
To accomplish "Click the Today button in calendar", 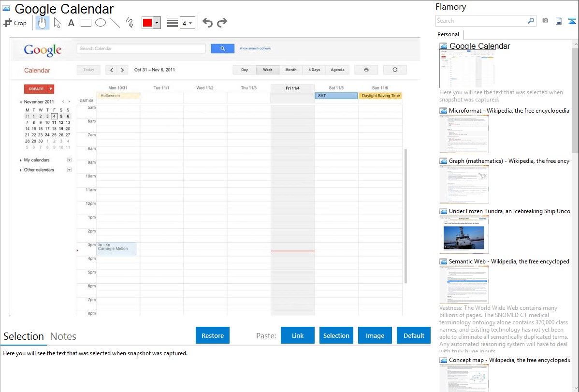I will pos(88,70).
